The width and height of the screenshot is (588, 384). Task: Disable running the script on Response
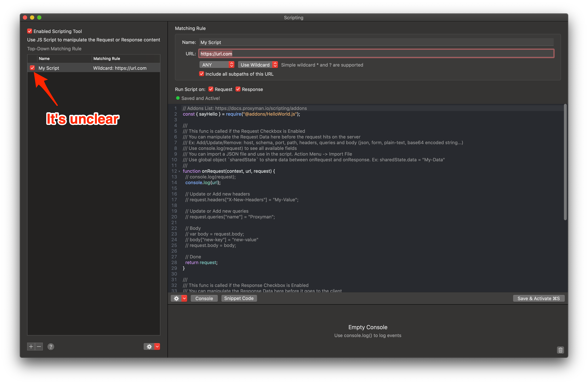(238, 89)
